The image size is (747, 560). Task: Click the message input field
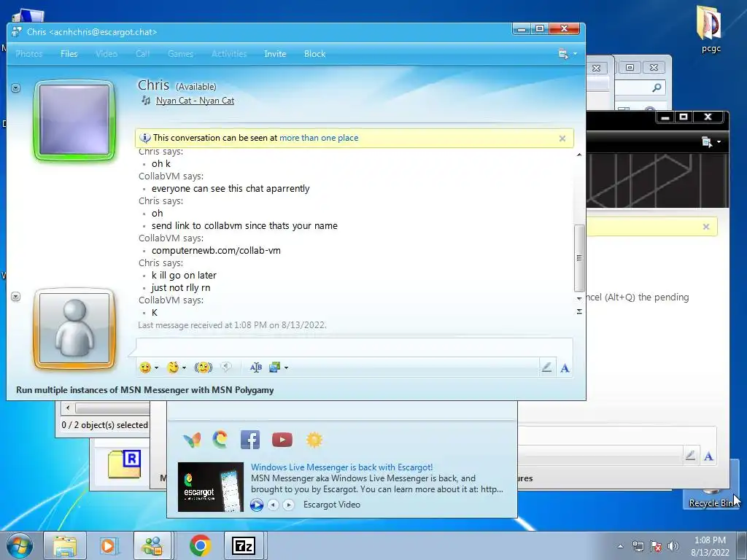pyautogui.click(x=354, y=347)
